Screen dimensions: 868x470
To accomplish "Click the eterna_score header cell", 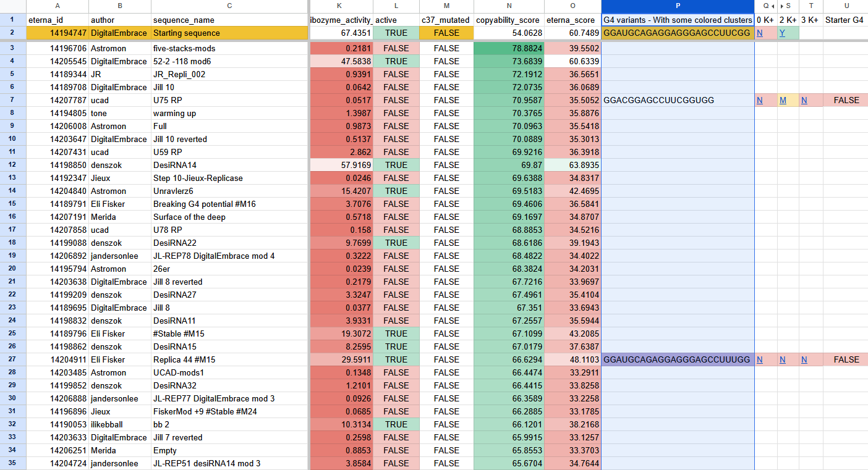I will pos(572,20).
